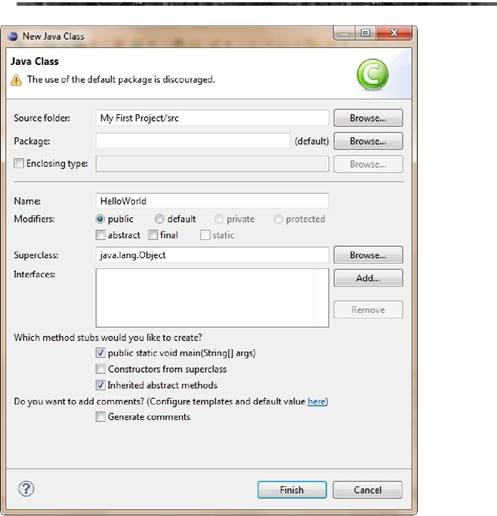This screenshot has height=516, width=497.
Task: Click the green Java class wizard icon
Action: pyautogui.click(x=372, y=74)
